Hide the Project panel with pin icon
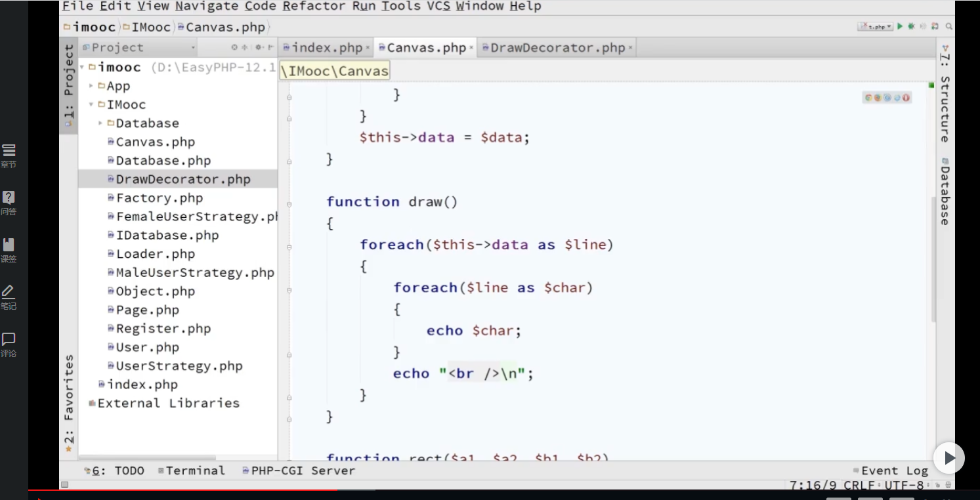The width and height of the screenshot is (980, 500). (270, 47)
